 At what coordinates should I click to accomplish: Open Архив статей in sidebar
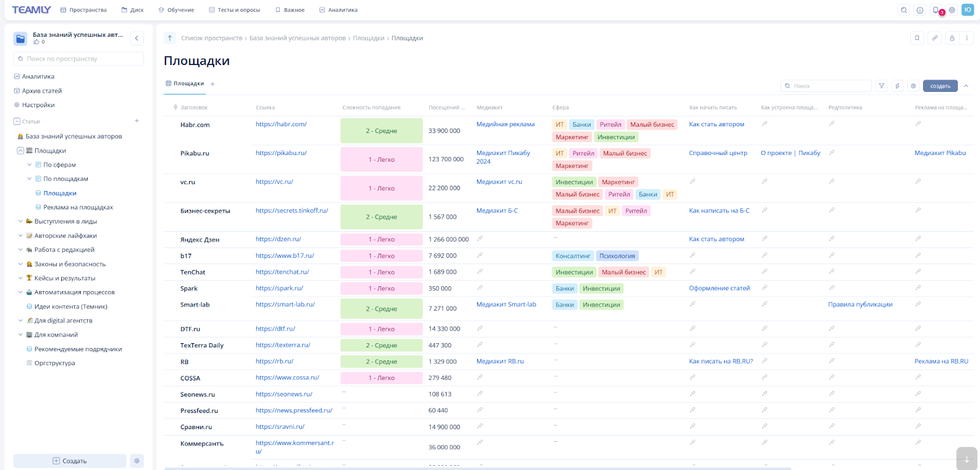pos(42,91)
